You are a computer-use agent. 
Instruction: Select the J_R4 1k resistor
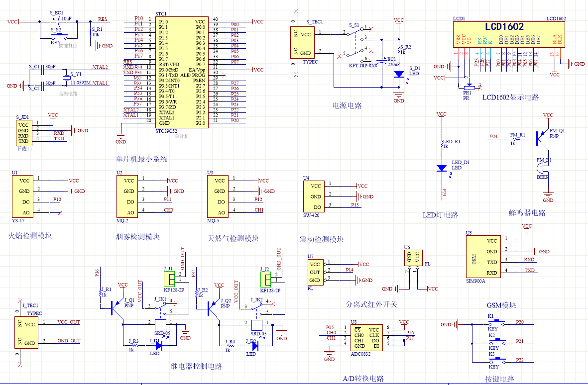pos(230,346)
